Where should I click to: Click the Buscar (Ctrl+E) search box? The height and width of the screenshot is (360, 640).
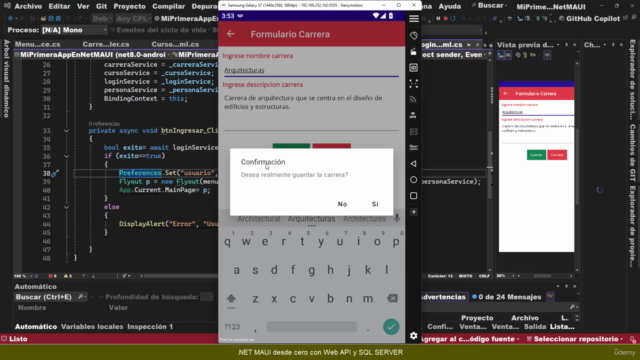pos(51,297)
